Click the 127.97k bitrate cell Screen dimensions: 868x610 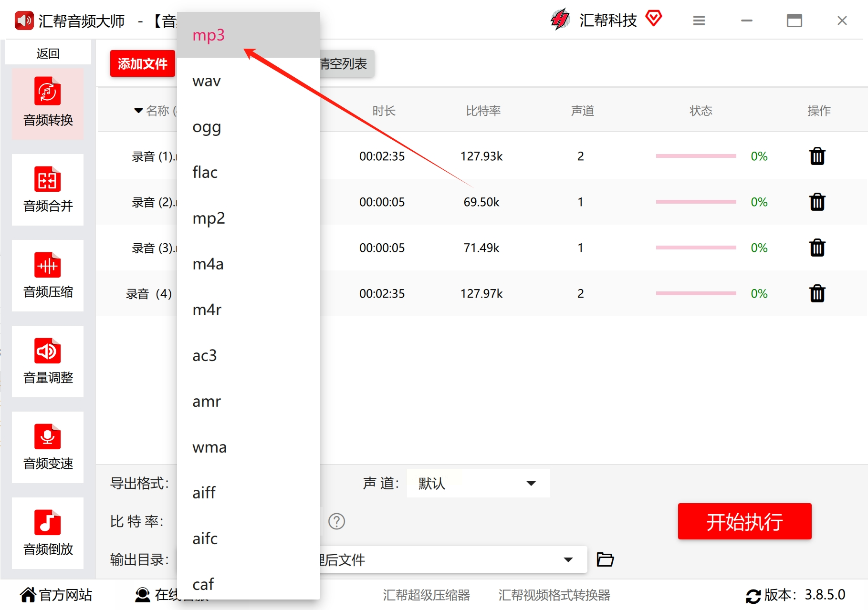(481, 293)
